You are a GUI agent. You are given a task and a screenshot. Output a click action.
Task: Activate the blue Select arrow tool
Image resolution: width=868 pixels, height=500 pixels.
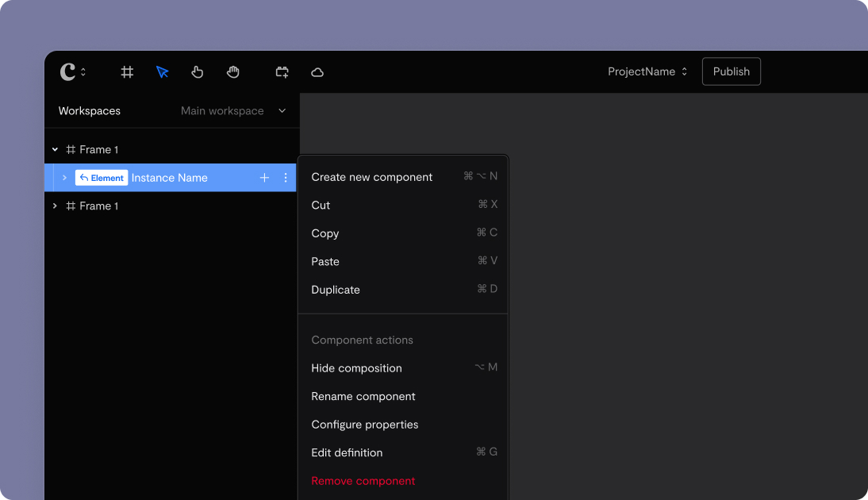(x=163, y=72)
